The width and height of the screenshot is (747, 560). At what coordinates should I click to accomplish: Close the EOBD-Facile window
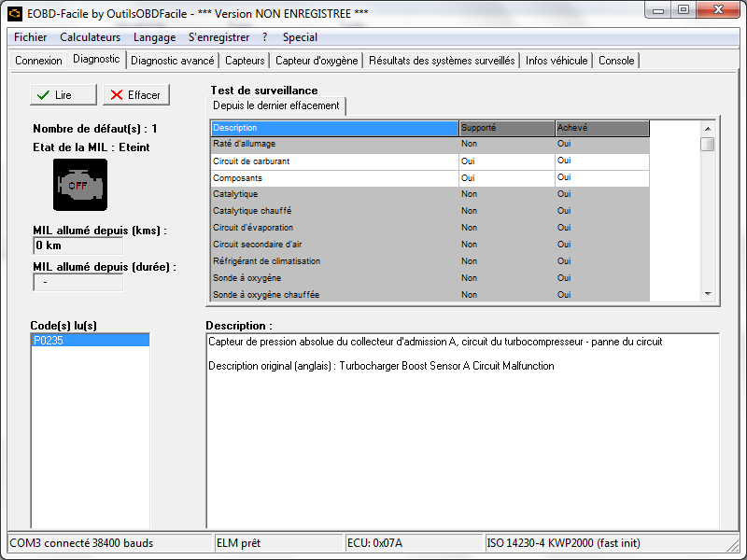[x=718, y=10]
